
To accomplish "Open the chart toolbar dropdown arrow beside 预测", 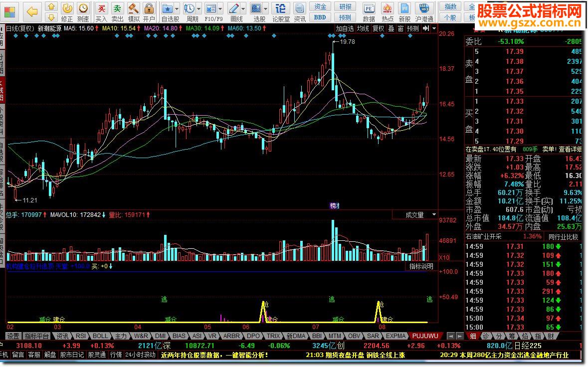I will [434, 28].
